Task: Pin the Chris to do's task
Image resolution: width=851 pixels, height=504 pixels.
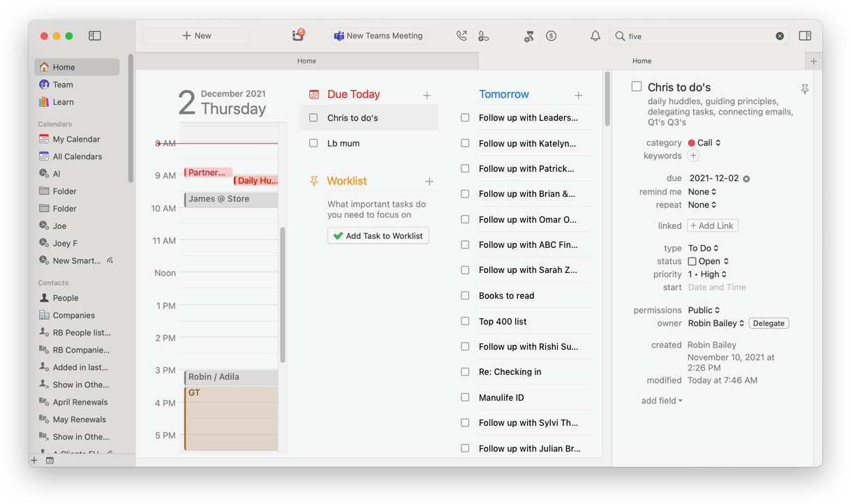Action: click(x=805, y=89)
